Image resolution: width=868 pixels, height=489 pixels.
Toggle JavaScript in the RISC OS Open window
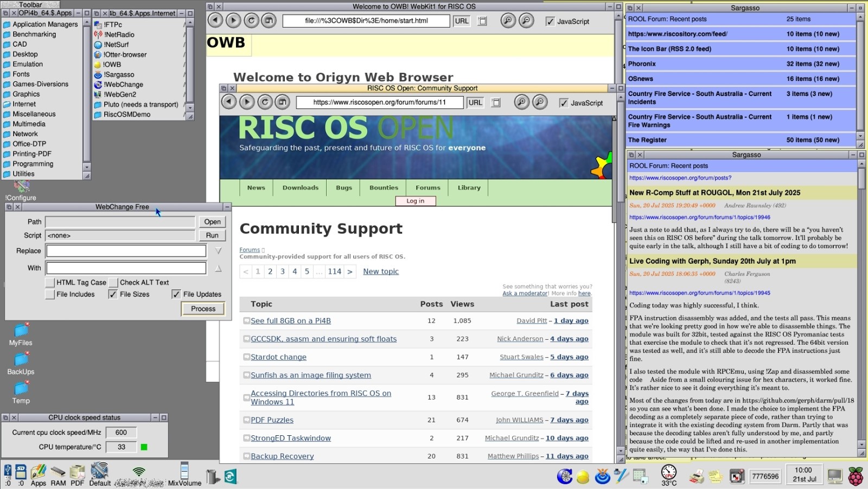(x=564, y=103)
